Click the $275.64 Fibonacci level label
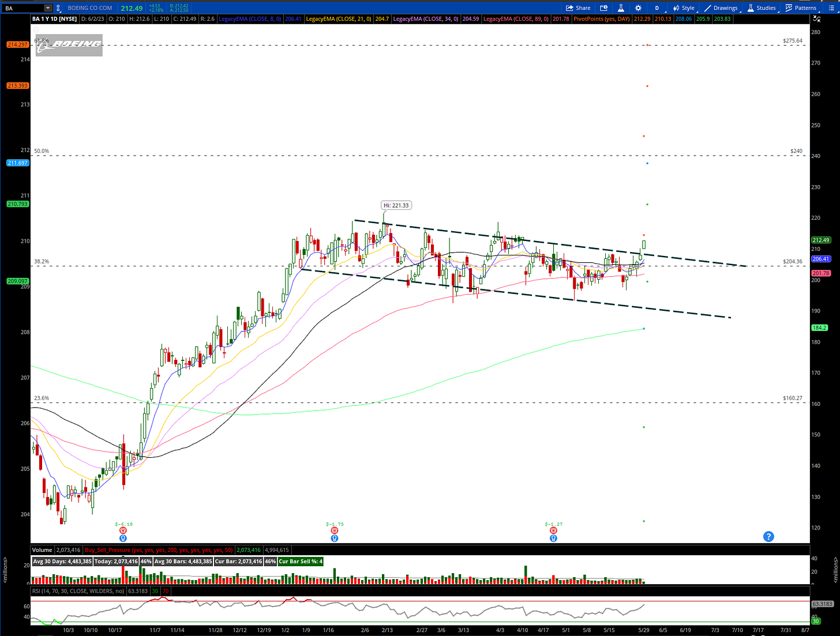The image size is (840, 636). pos(793,40)
